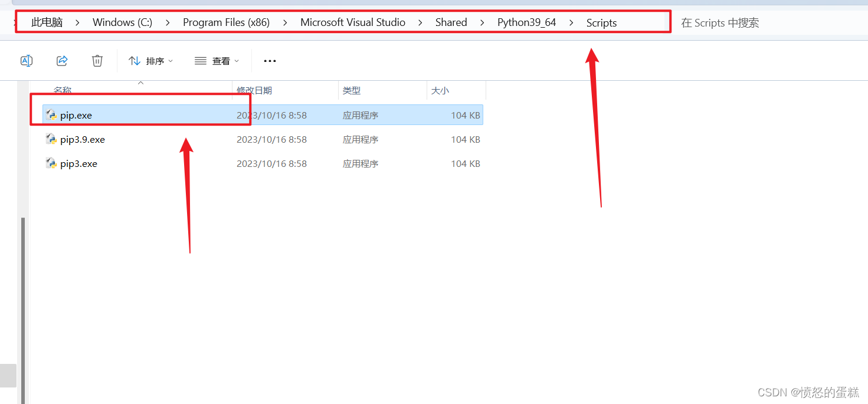The height and width of the screenshot is (404, 868).
Task: Expand chevron after Program Files (x86)
Action: pyautogui.click(x=285, y=23)
